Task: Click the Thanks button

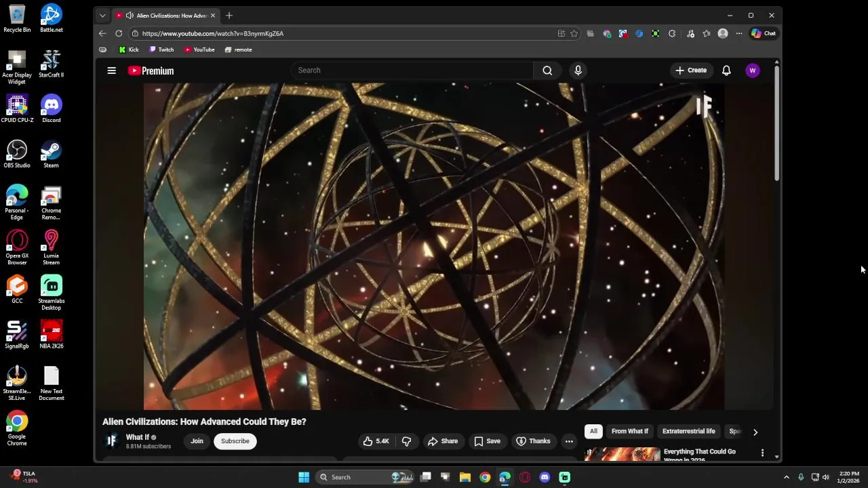Action: 533,441
